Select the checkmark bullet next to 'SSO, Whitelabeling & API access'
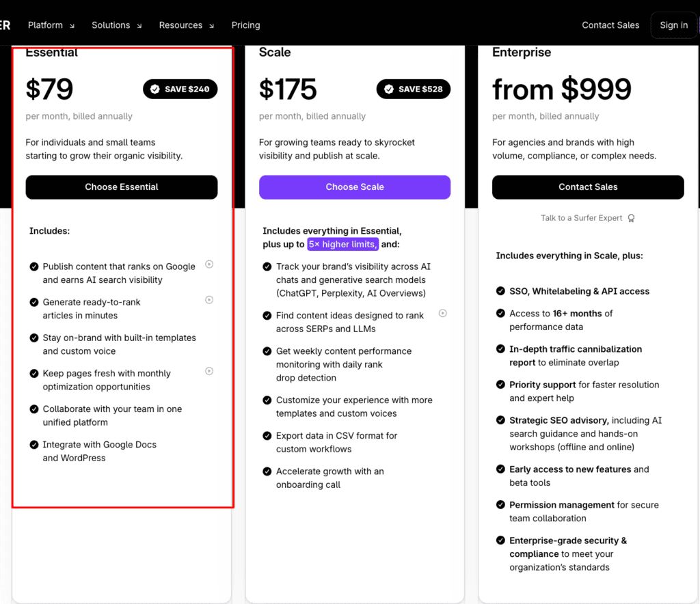 click(x=500, y=291)
